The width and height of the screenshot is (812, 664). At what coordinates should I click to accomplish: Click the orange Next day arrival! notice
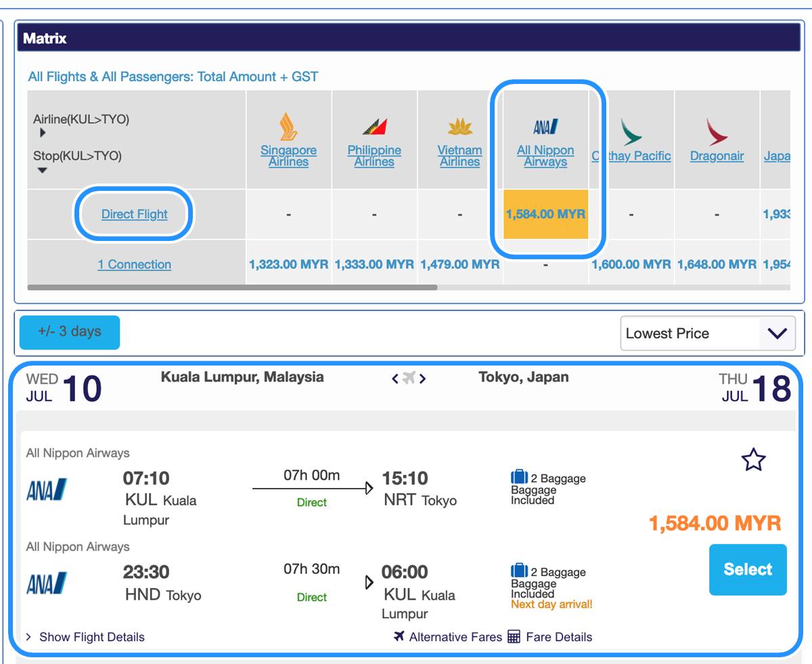[551, 604]
